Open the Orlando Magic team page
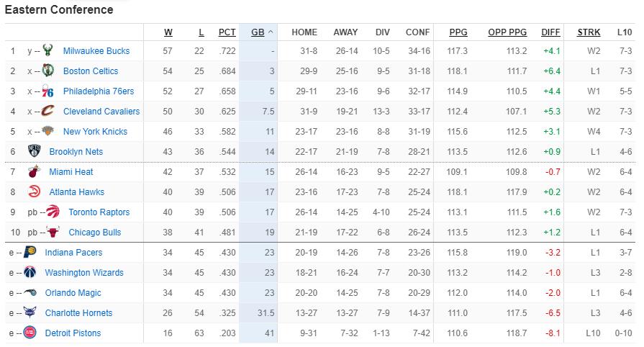 click(73, 292)
